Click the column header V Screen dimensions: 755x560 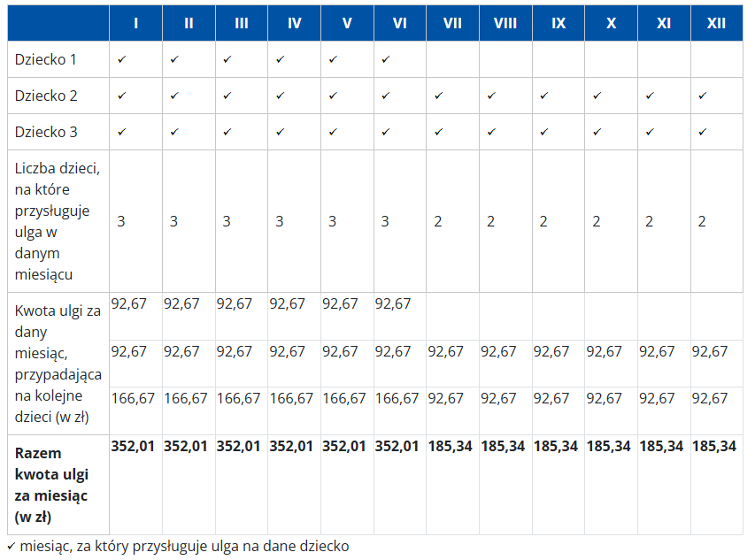coord(347,23)
